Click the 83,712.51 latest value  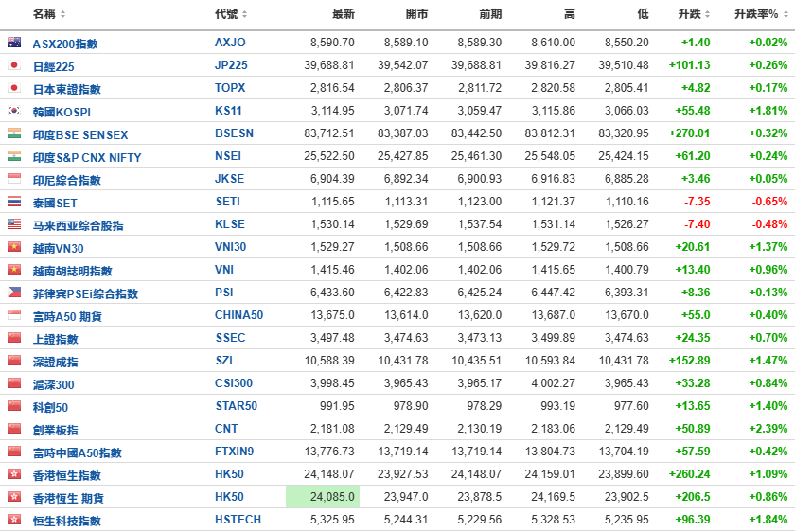[329, 133]
